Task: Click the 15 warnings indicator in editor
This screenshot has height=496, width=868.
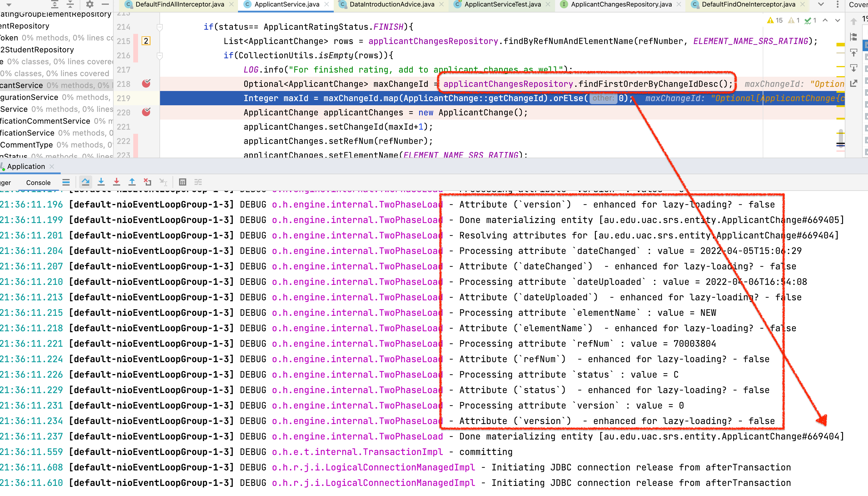Action: 775,21
